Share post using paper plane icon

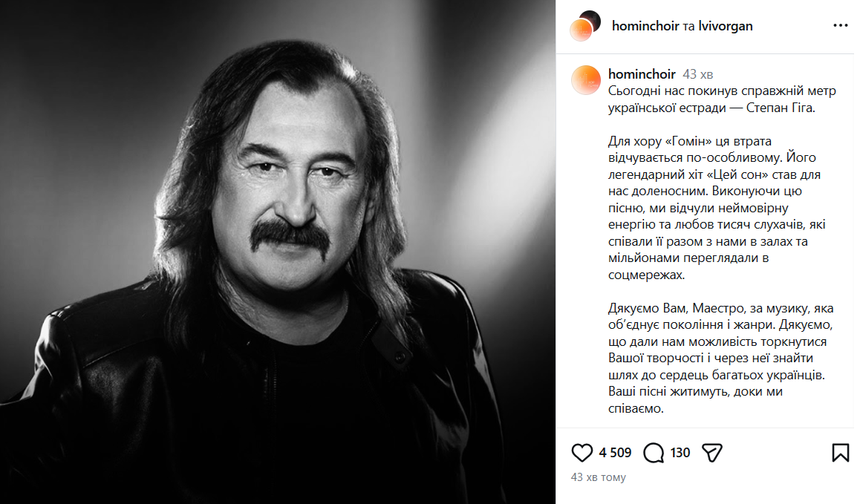click(x=712, y=453)
